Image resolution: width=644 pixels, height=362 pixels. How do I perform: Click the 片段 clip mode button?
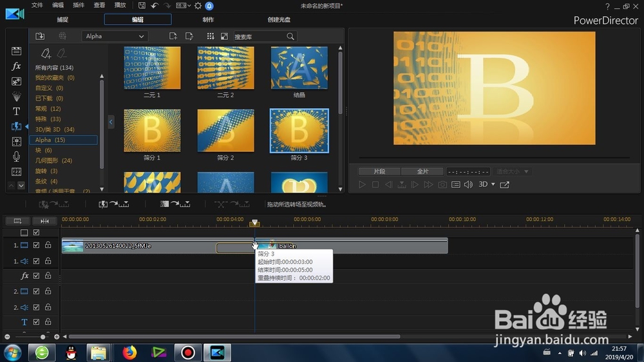pos(379,171)
